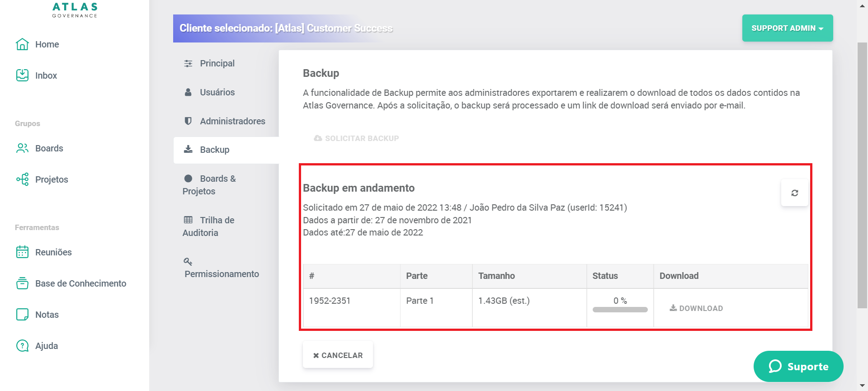The width and height of the screenshot is (868, 391).
Task: Open the Permissionamento settings
Action: [x=221, y=273]
